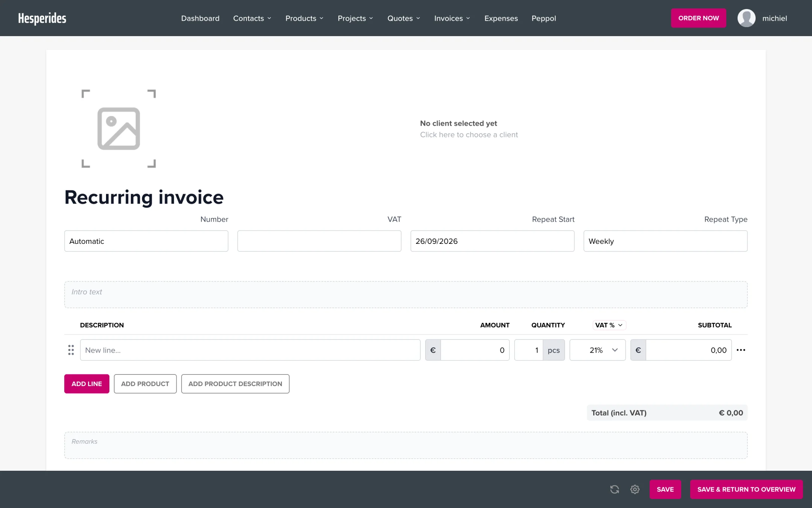Click the ORDER NOW button

click(x=698, y=18)
